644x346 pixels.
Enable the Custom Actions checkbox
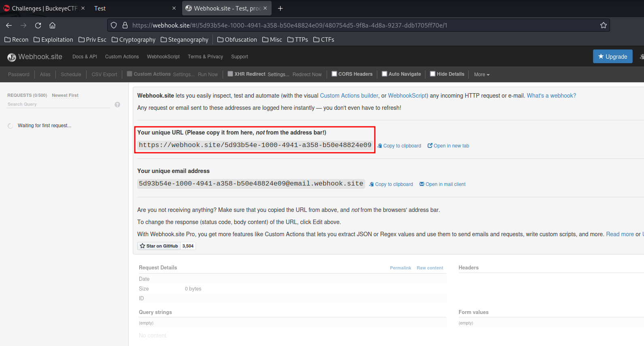coord(130,74)
